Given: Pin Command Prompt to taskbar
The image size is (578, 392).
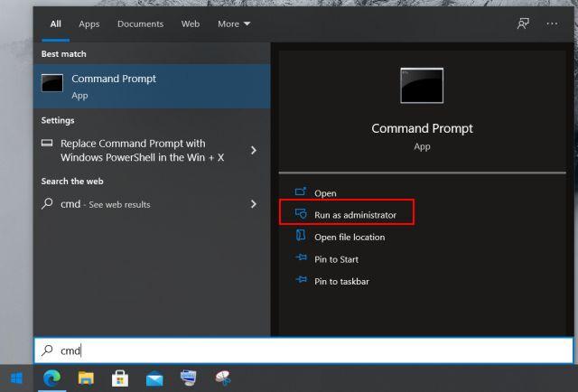Looking at the screenshot, I should coord(341,282).
